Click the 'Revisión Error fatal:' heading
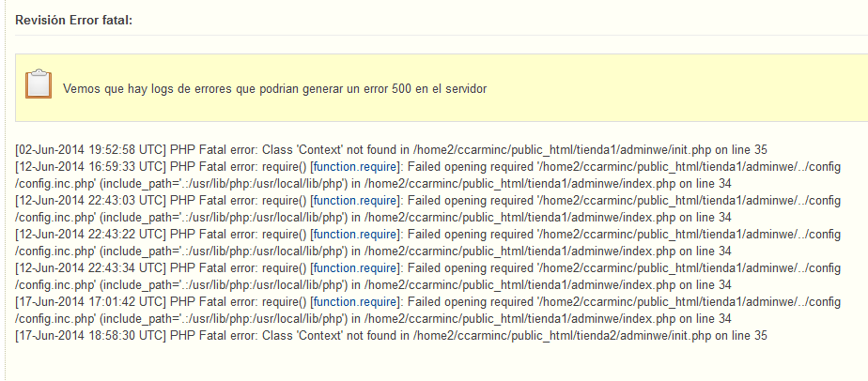This screenshot has height=381, width=868. [x=74, y=21]
